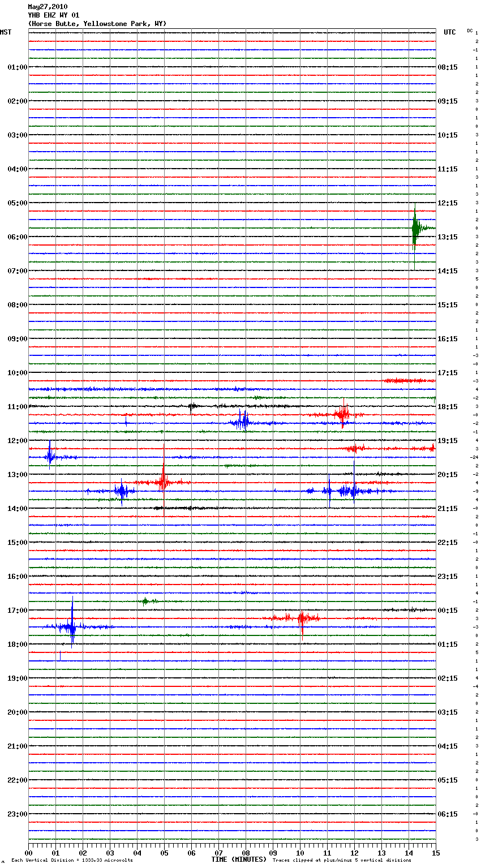The width and height of the screenshot is (481, 868).
Task: Click the 18:15 UTC time label
Action: (448, 407)
